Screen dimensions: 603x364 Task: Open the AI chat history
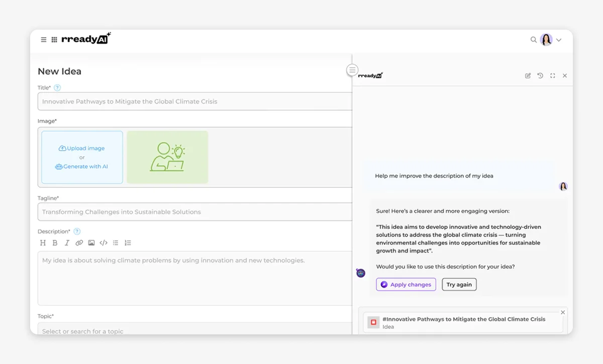(x=540, y=75)
